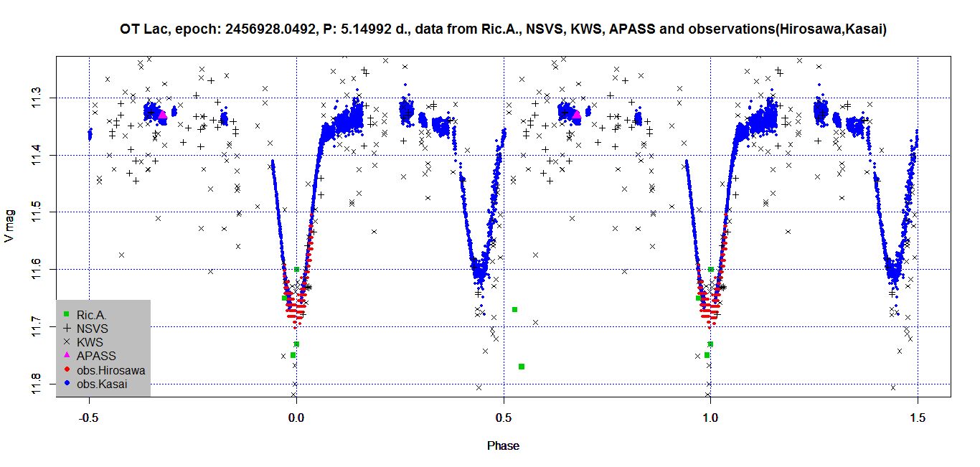Click the 1.5 tick label on phase axis
Screen dimensions: 980x467
(x=918, y=417)
